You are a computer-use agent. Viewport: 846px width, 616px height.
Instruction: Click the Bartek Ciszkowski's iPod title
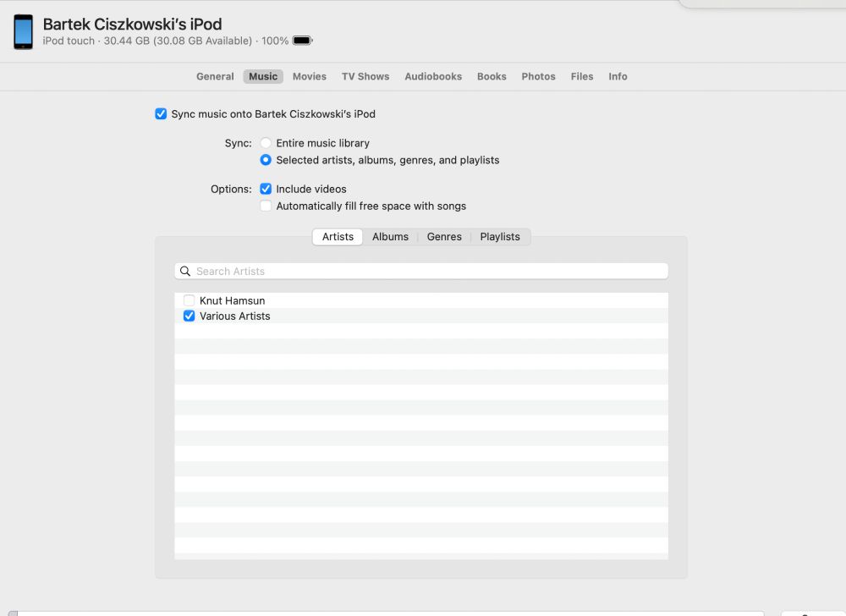pyautogui.click(x=132, y=25)
